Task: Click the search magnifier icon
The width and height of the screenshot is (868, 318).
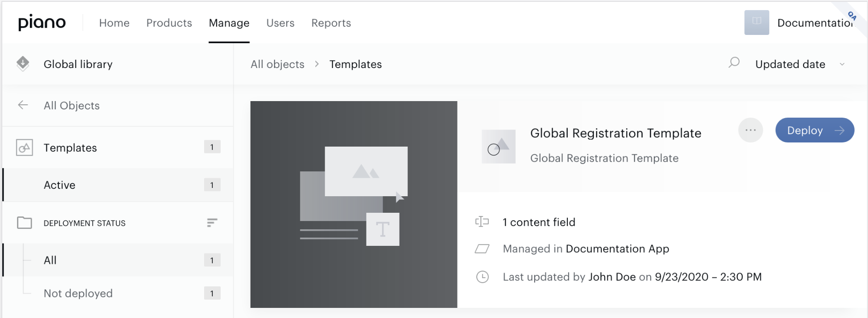Action: tap(734, 62)
